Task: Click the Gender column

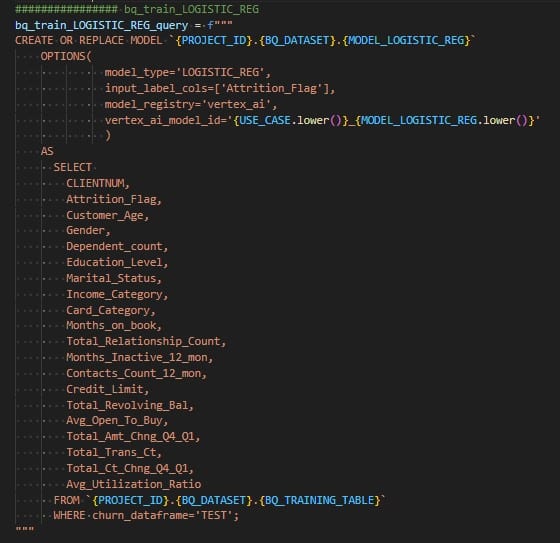Action: click(x=85, y=230)
